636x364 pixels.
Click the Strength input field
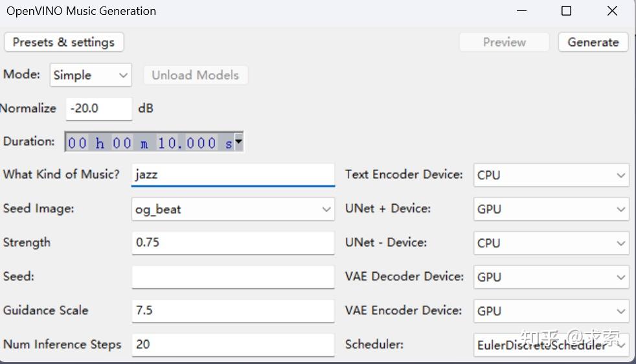[233, 243]
